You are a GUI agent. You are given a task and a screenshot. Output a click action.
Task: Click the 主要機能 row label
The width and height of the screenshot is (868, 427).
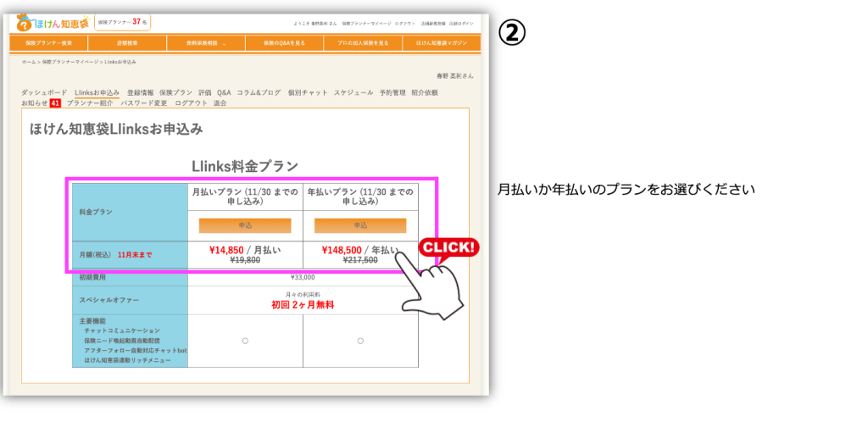92,320
